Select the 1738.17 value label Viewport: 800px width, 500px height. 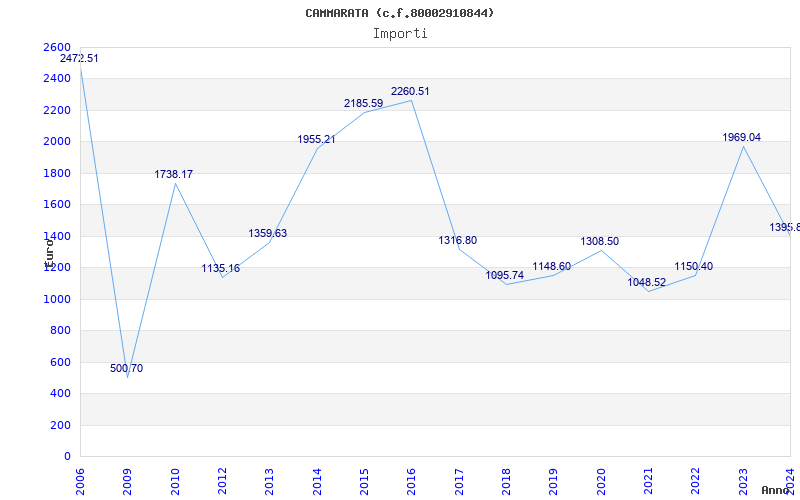[173, 174]
